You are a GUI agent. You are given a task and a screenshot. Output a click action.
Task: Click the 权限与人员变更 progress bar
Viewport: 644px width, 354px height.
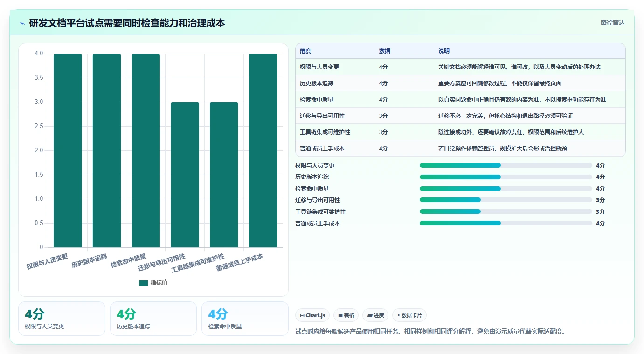[506, 165]
